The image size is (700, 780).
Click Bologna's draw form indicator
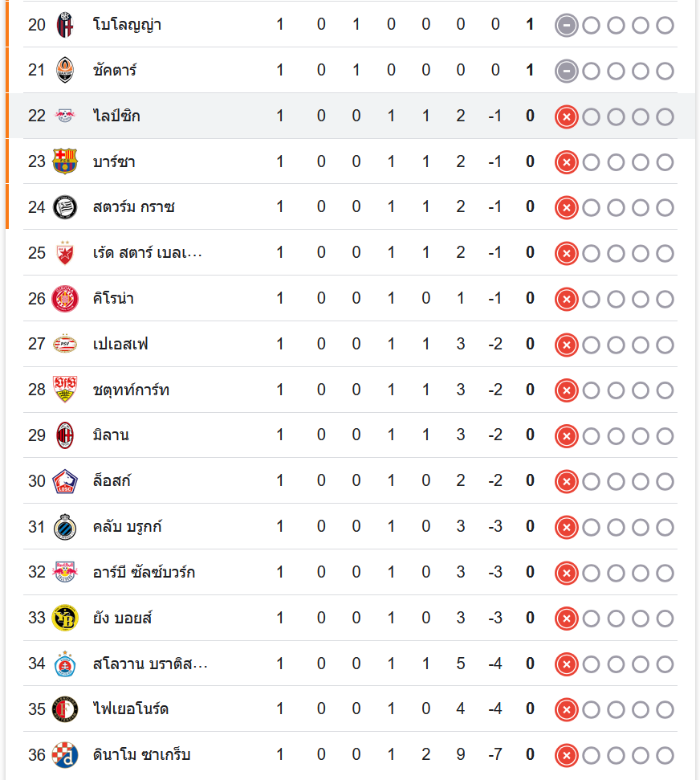[566, 25]
